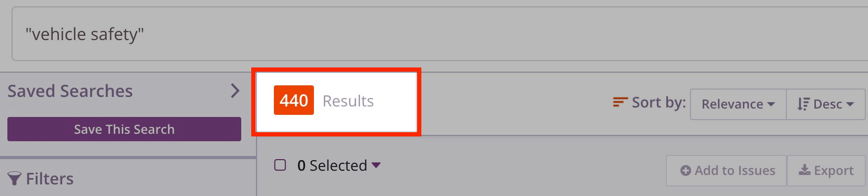Screen dimensions: 868x196
Task: Click the Export button
Action: click(x=827, y=171)
